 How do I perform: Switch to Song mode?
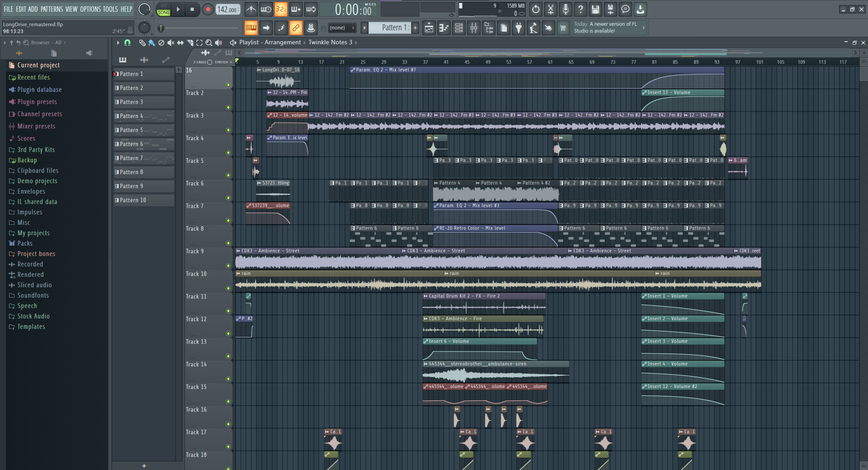(x=163, y=12)
